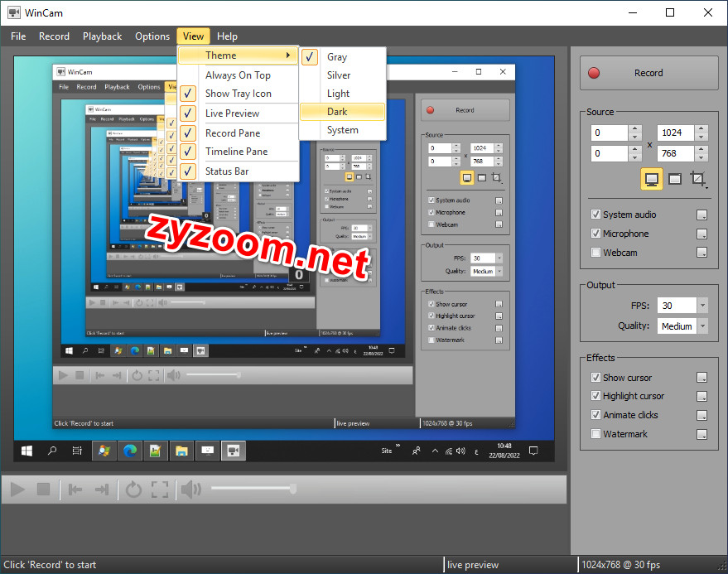Disable Highlight cursor checkbox
Screen dimensions: 728x574
(x=595, y=396)
